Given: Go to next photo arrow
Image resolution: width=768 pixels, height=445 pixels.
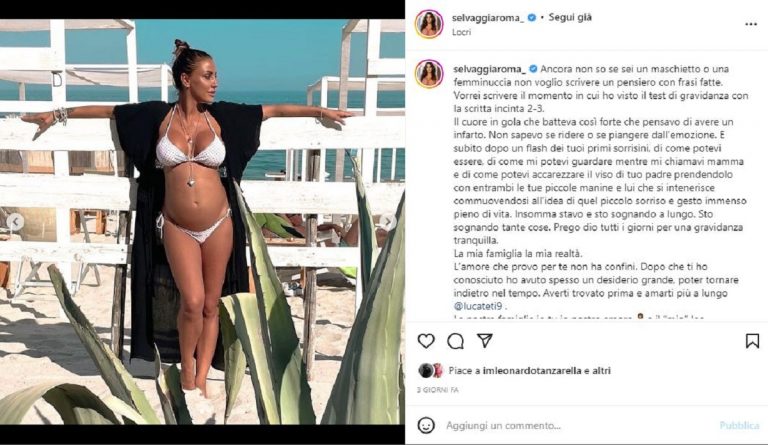Looking at the screenshot, I should pos(387,222).
